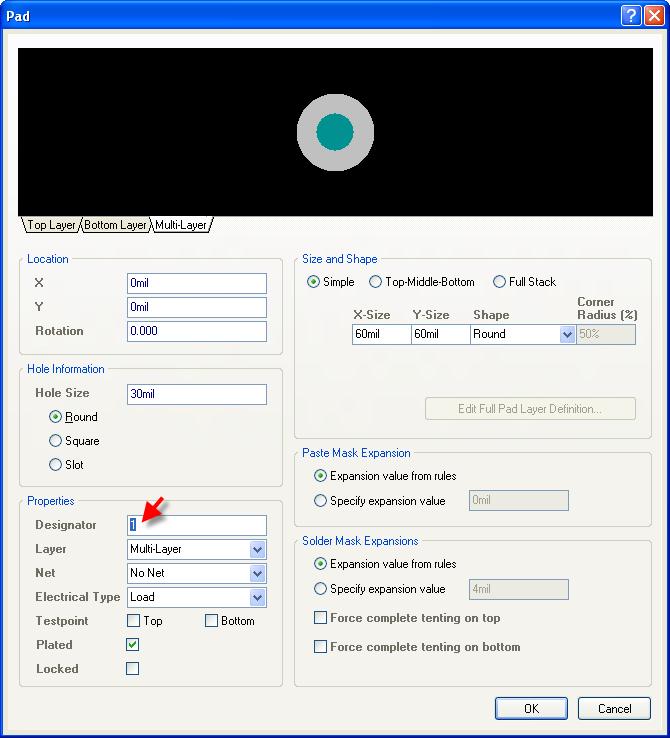Viewport: 670px width, 738px height.
Task: Click the Help question mark icon in title bar
Action: pyautogui.click(x=630, y=15)
